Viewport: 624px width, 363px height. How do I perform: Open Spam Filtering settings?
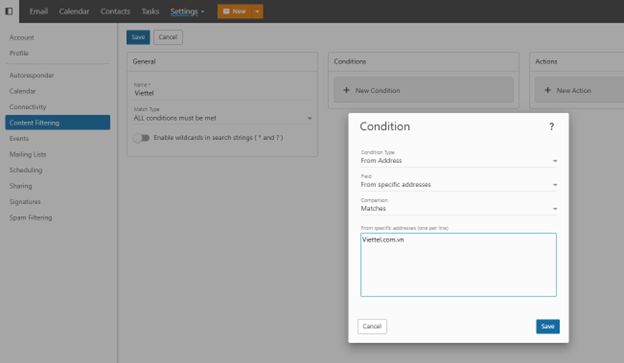tap(31, 217)
